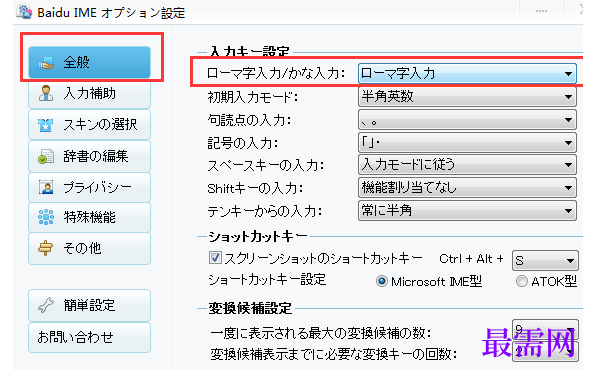This screenshot has width=594, height=374.
Task: Click the Baidu IME title bar icon
Action: [x=25, y=12]
